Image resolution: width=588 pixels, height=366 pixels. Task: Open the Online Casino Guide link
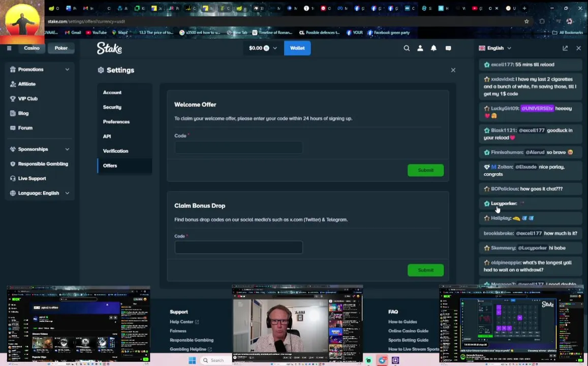(409, 331)
